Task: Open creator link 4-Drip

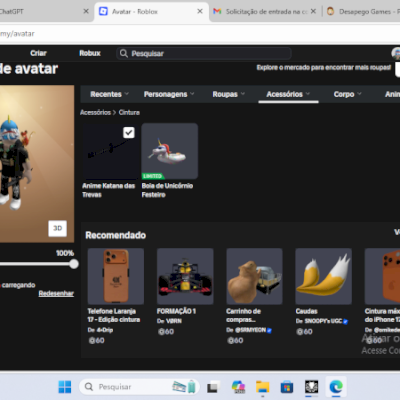Action: [x=105, y=330]
